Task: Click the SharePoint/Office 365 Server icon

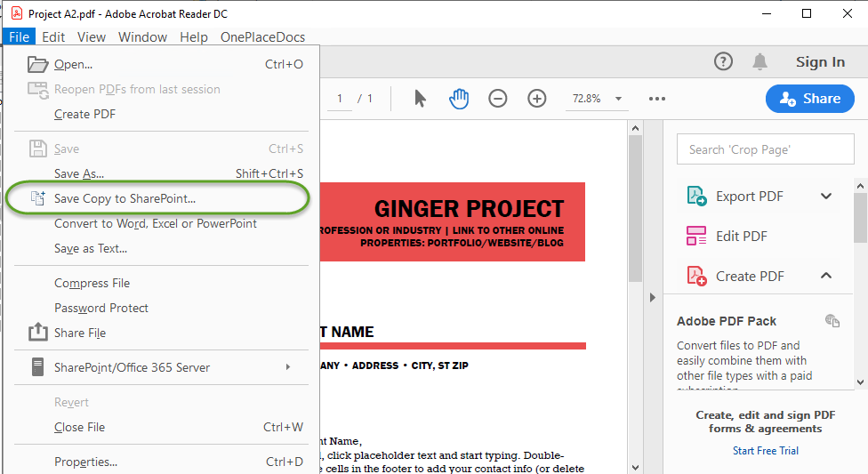Action: click(x=37, y=367)
